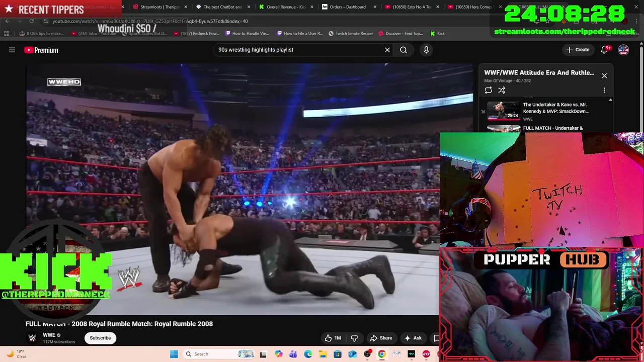
Task: Open Microsoft Teams taskbar icon
Action: click(293, 354)
